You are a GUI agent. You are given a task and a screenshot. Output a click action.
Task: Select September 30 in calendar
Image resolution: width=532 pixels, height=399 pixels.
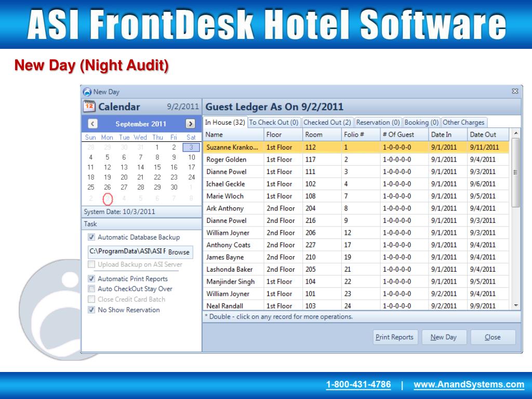coord(174,187)
